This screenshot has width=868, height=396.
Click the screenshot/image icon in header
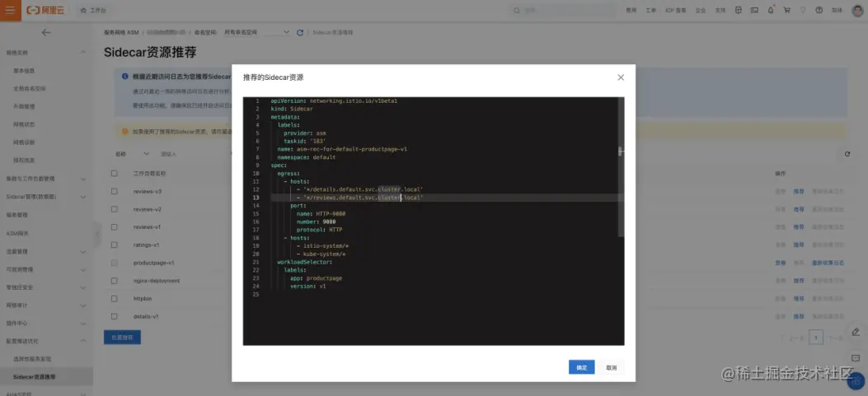[x=754, y=11]
